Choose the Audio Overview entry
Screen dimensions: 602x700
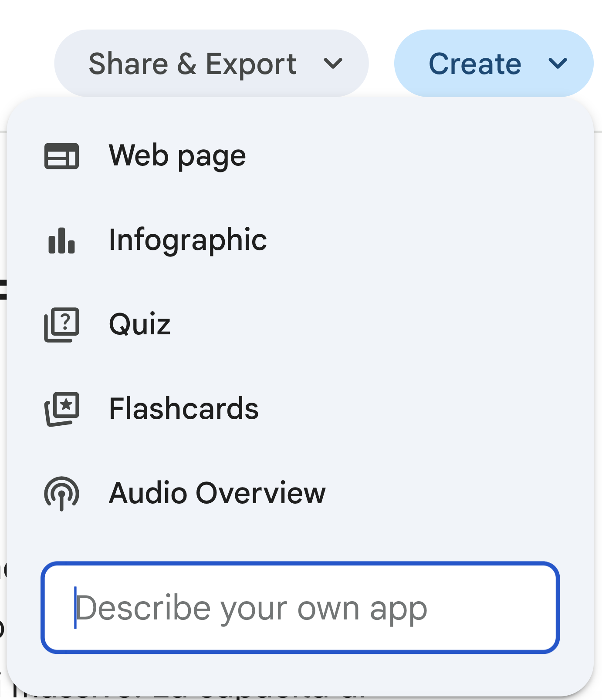[x=217, y=494]
